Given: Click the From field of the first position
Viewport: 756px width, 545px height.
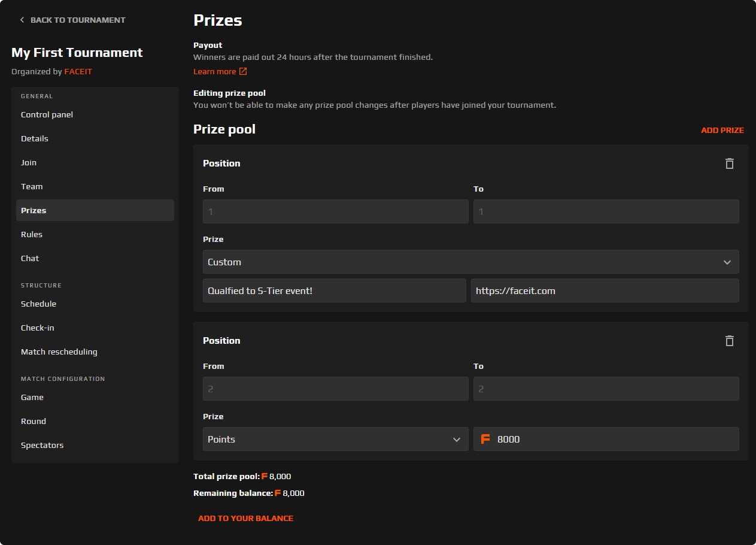Looking at the screenshot, I should (x=335, y=211).
